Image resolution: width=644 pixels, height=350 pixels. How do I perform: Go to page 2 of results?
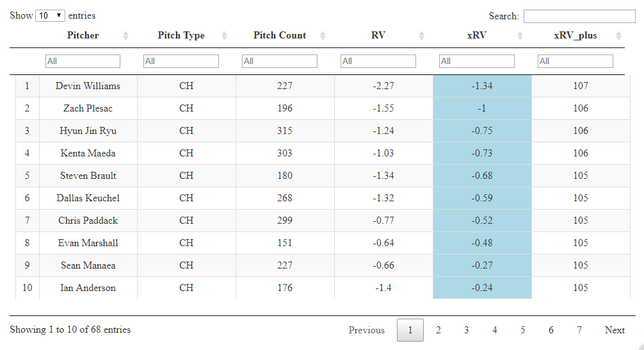(439, 330)
